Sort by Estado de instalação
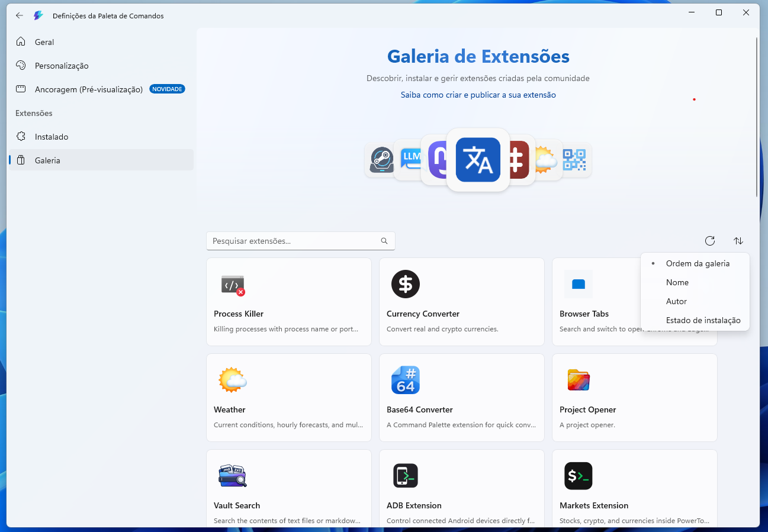 pyautogui.click(x=695, y=320)
